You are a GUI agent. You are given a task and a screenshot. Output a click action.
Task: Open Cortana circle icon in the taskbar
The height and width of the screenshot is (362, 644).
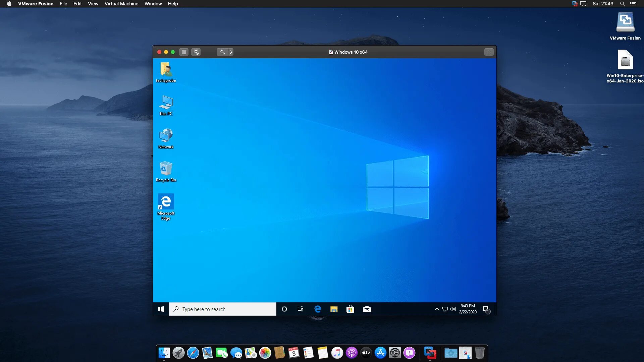[x=284, y=309]
